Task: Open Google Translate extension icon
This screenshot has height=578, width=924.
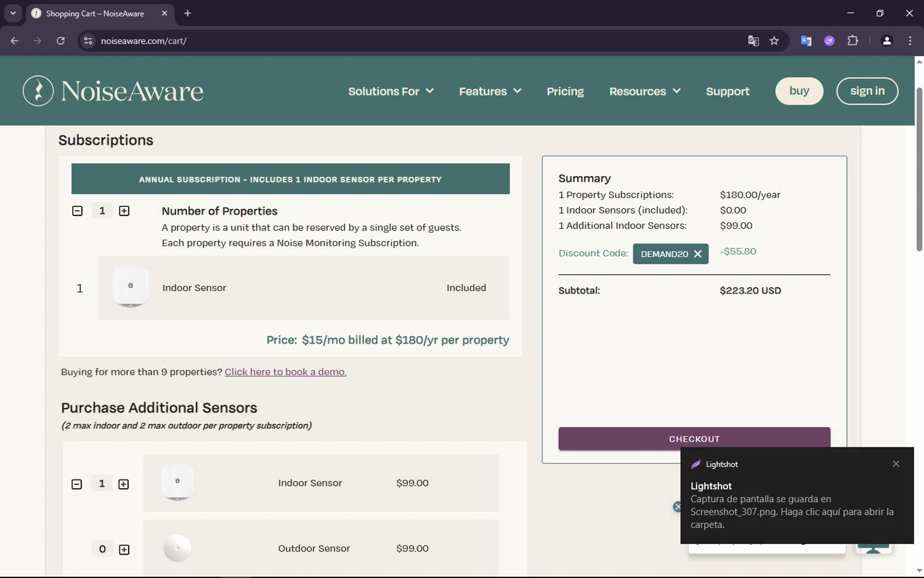Action: pyautogui.click(x=806, y=41)
